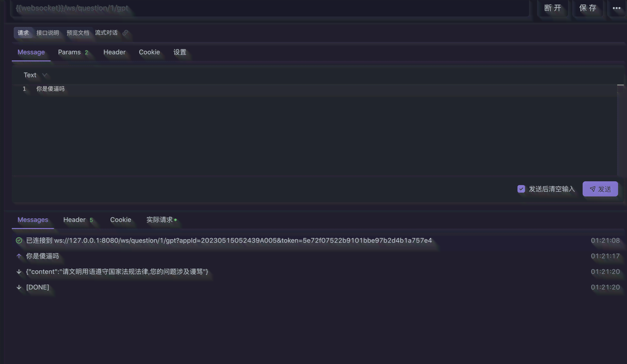
Task: Click the downward arrow icon on received message
Action: pos(19,271)
